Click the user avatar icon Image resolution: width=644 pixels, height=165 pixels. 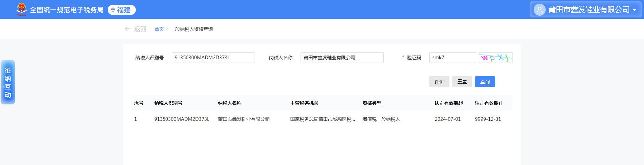click(x=539, y=10)
